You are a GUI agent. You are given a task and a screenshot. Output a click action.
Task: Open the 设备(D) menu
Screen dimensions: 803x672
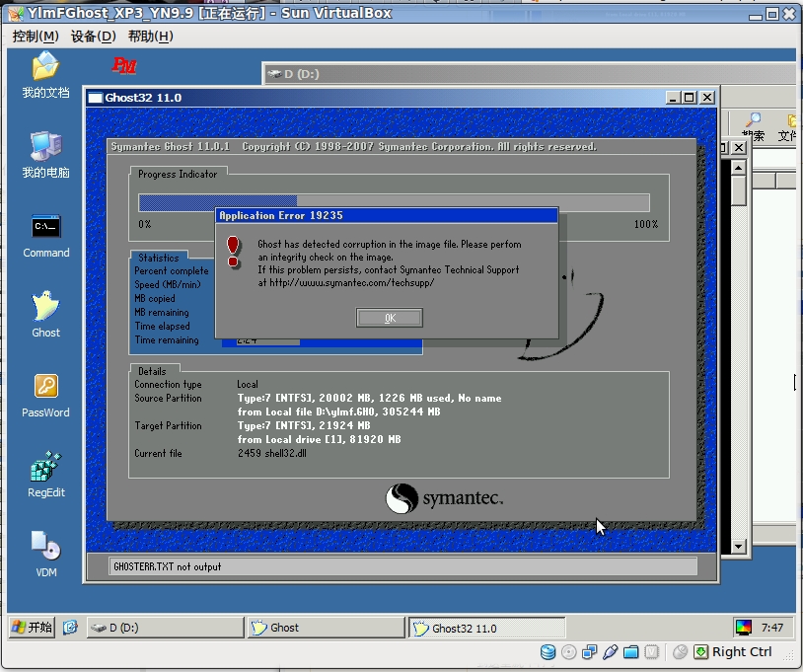[93, 37]
